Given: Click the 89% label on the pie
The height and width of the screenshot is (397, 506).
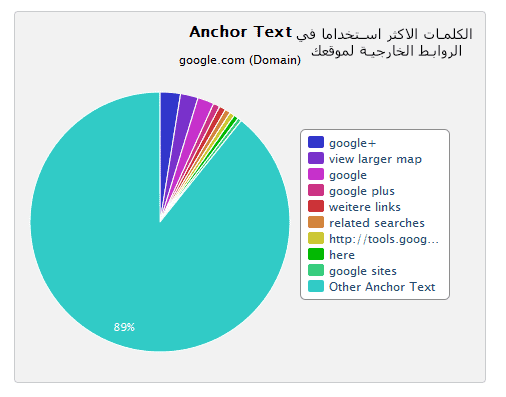Looking at the screenshot, I should [x=124, y=327].
